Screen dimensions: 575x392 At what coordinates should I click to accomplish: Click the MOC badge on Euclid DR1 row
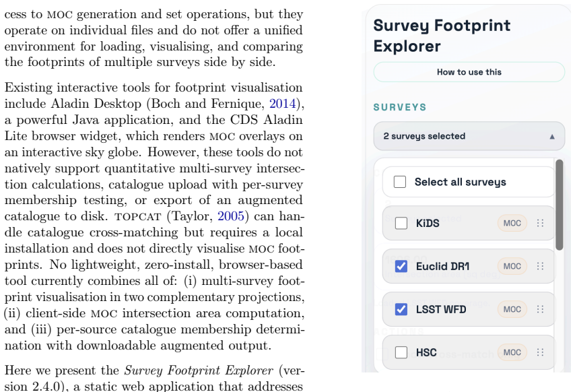tap(512, 266)
